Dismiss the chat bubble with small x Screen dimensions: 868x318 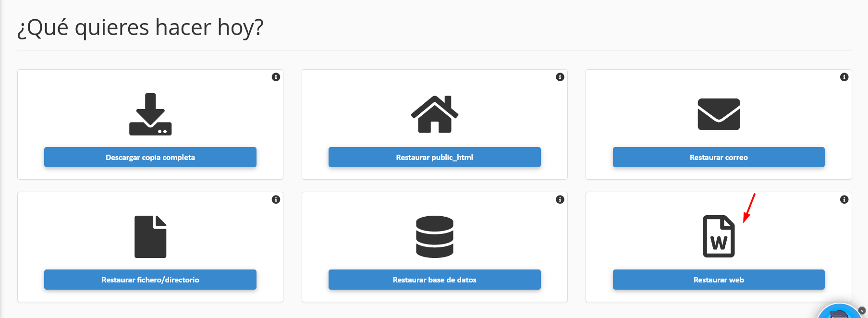pyautogui.click(x=862, y=311)
